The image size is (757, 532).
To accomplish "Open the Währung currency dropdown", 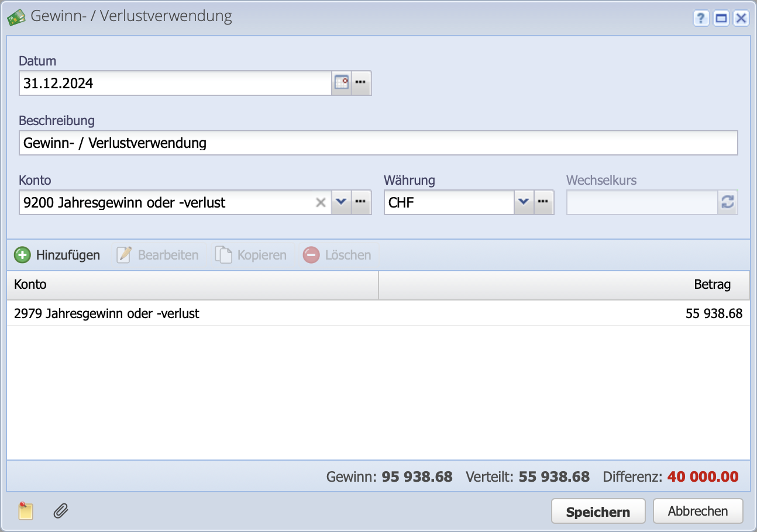I will pyautogui.click(x=524, y=202).
